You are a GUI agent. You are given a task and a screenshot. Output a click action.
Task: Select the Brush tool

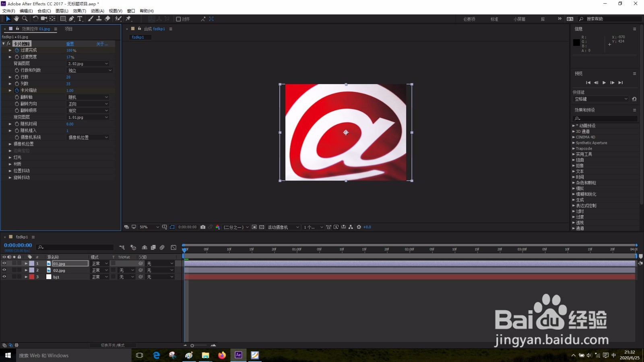click(x=91, y=19)
